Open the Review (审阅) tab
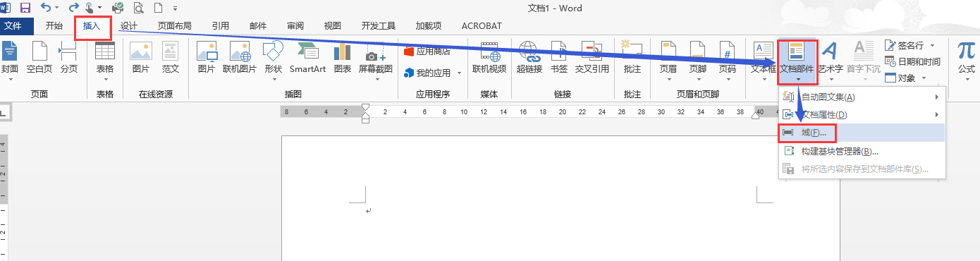Image resolution: width=980 pixels, height=261 pixels. [295, 26]
